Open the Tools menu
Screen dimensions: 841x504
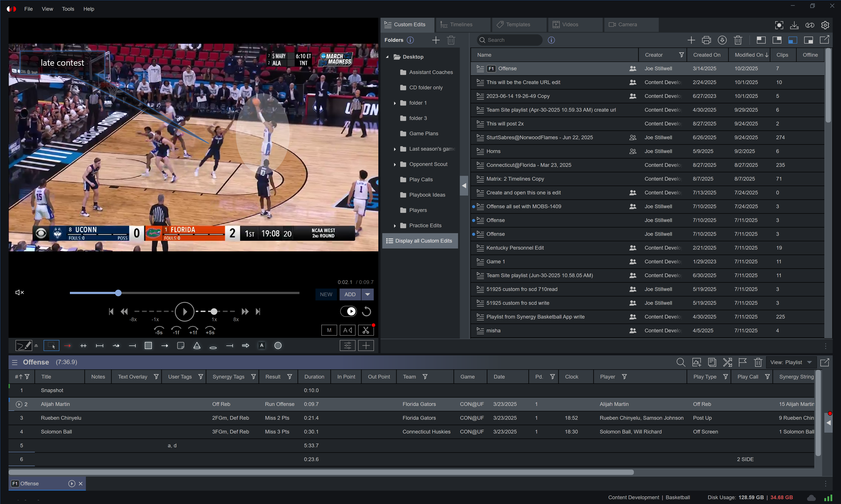[x=68, y=9]
